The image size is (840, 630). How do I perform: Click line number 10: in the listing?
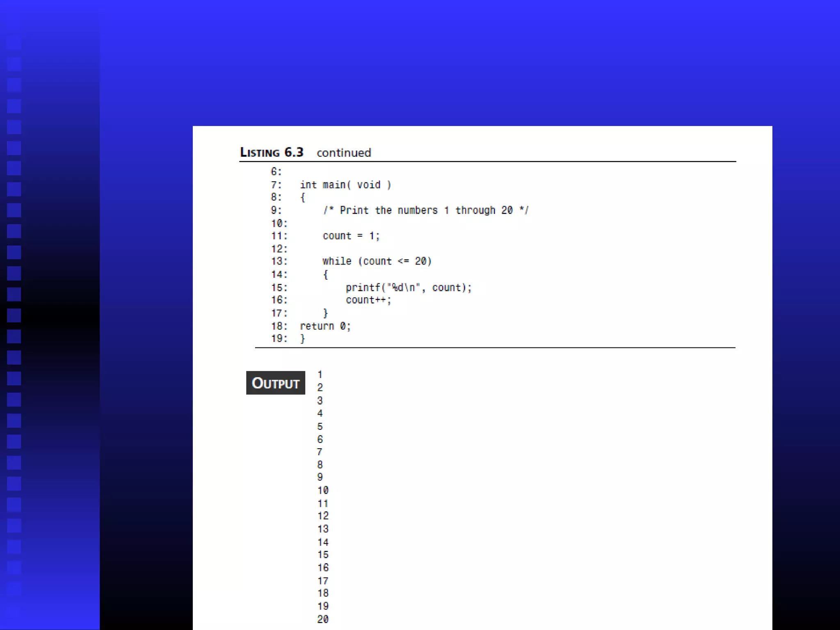click(279, 224)
